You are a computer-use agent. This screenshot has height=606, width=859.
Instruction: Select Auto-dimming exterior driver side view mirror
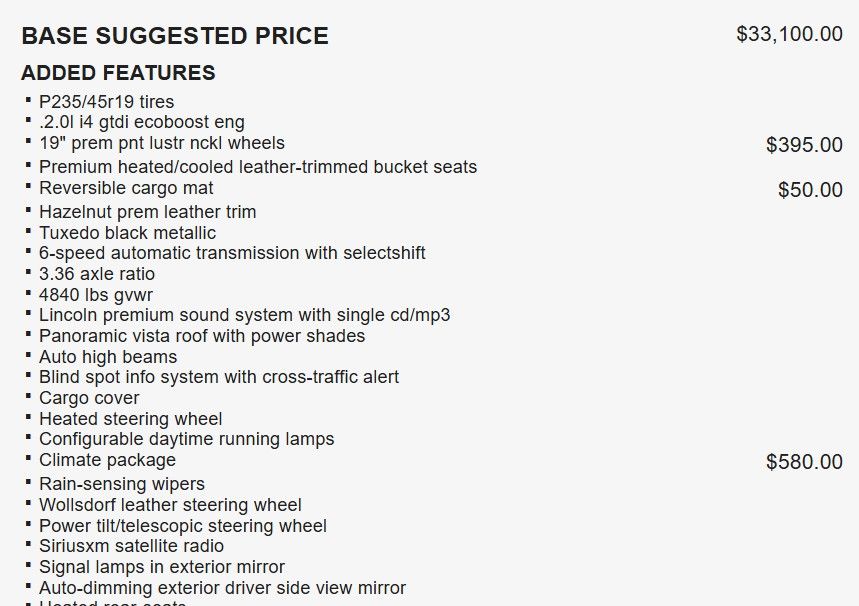click(222, 588)
